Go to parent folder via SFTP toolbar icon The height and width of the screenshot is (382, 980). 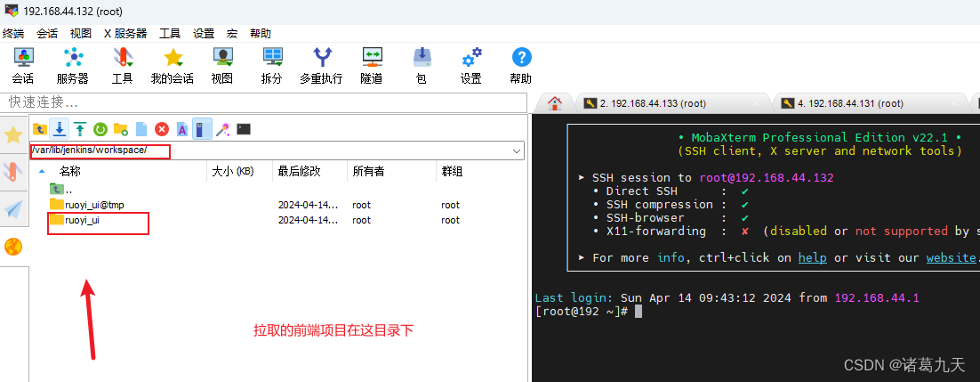(39, 129)
